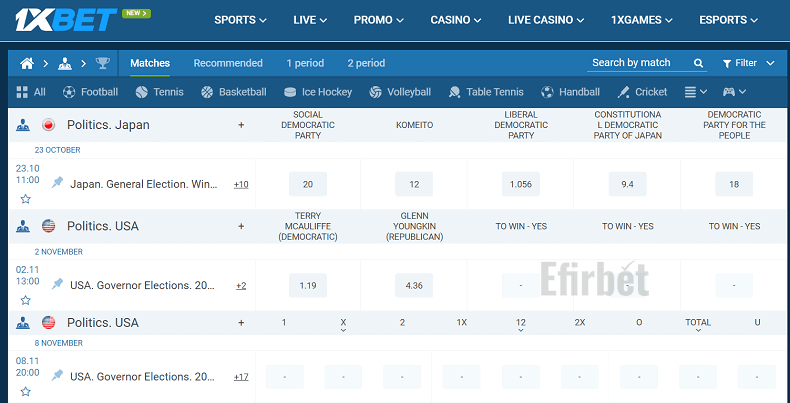This screenshot has width=790, height=403.
Task: Open the CASINO dropdown menu
Action: (455, 20)
